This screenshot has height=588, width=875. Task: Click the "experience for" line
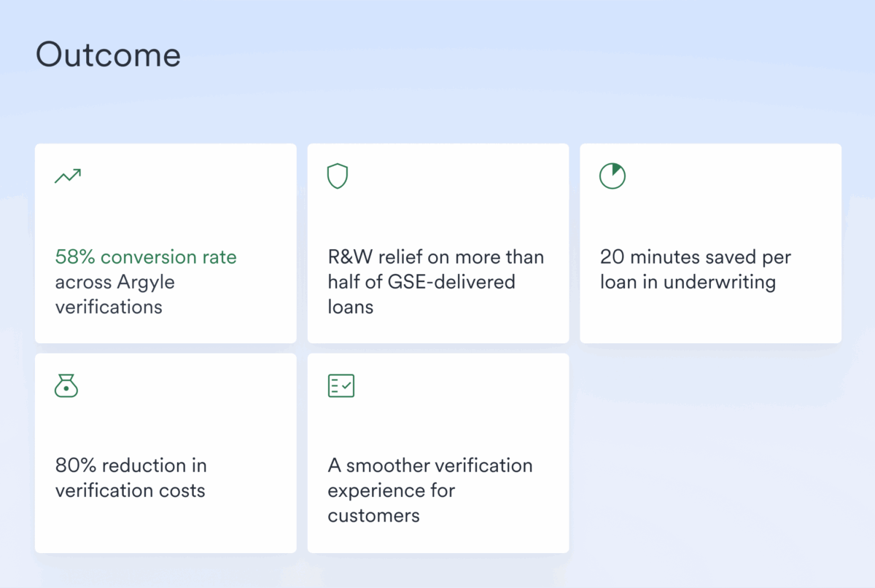(x=391, y=490)
